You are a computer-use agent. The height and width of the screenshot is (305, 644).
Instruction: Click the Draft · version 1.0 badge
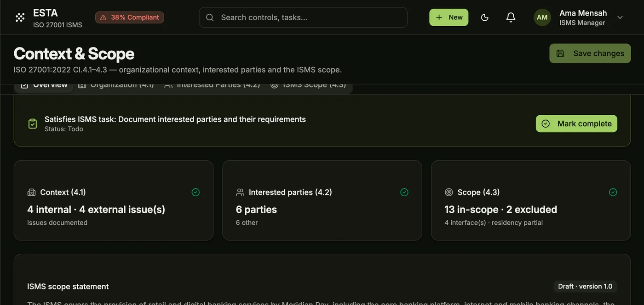point(585,287)
